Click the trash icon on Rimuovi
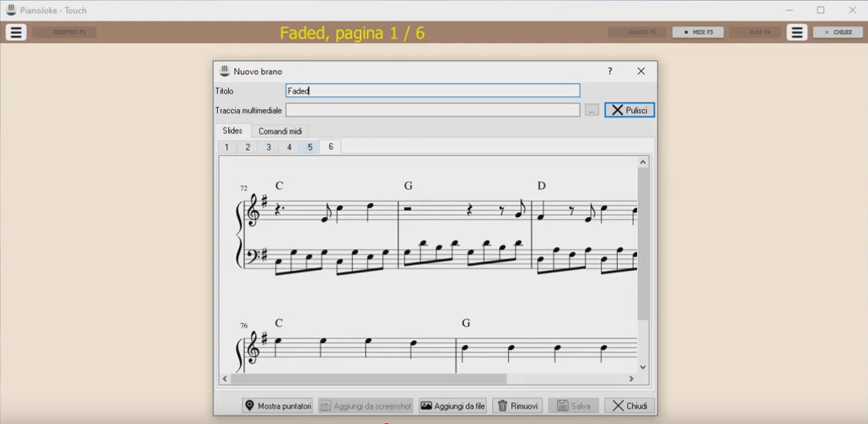Image resolution: width=868 pixels, height=424 pixels. tap(502, 406)
